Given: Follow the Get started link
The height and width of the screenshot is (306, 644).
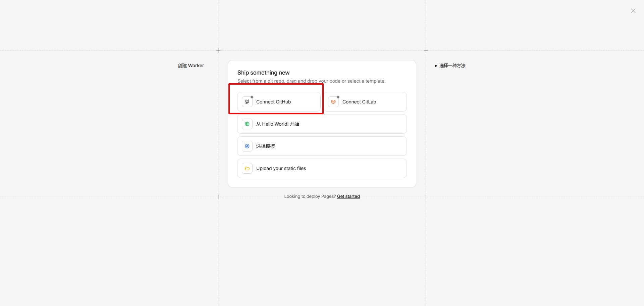Looking at the screenshot, I should [348, 196].
